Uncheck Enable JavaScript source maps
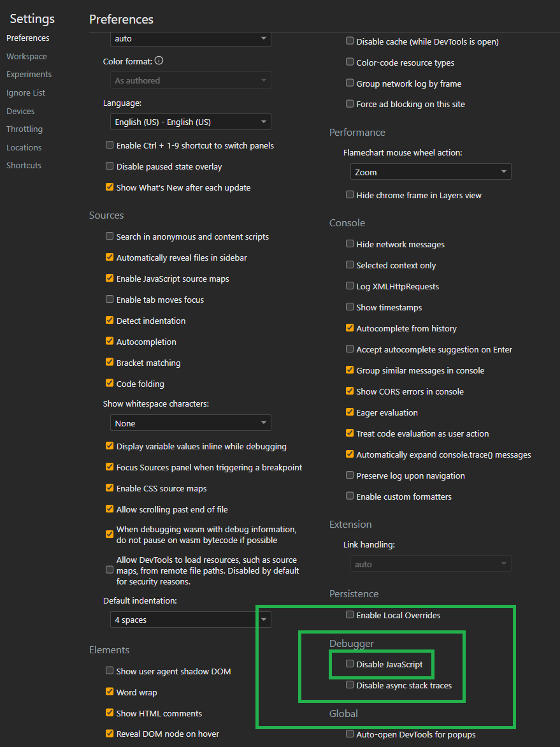 pyautogui.click(x=110, y=279)
